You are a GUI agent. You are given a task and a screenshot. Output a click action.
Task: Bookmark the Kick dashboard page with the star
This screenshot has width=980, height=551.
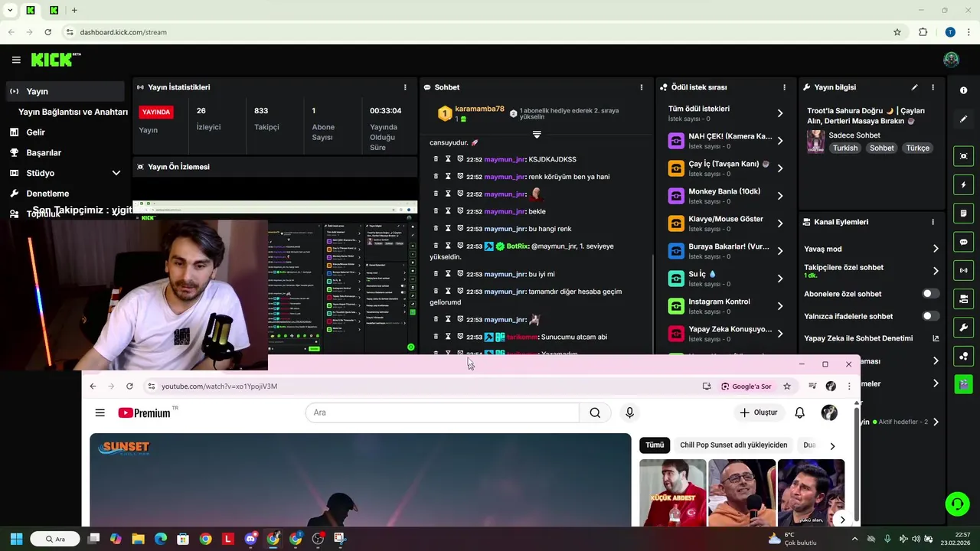click(x=897, y=32)
